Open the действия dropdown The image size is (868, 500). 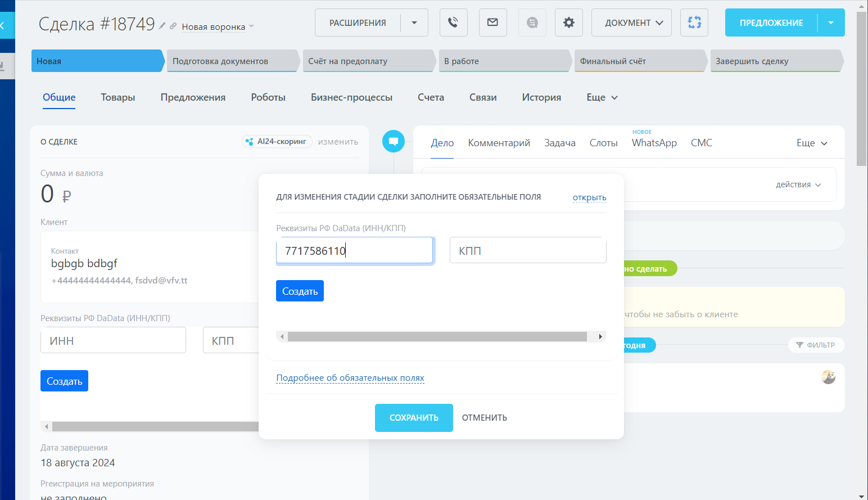[x=798, y=184]
